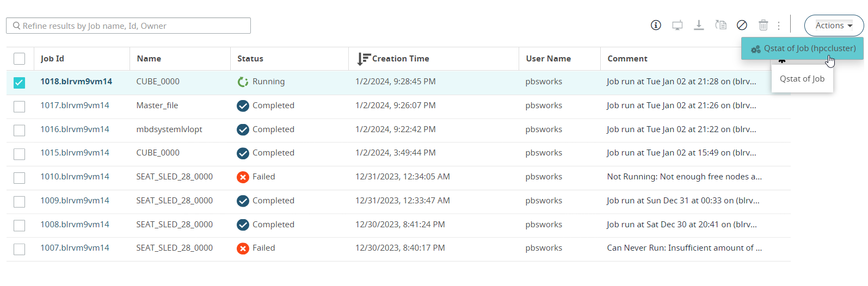Click the Name column header
Screen dimensions: 868x286
pyautogui.click(x=149, y=59)
